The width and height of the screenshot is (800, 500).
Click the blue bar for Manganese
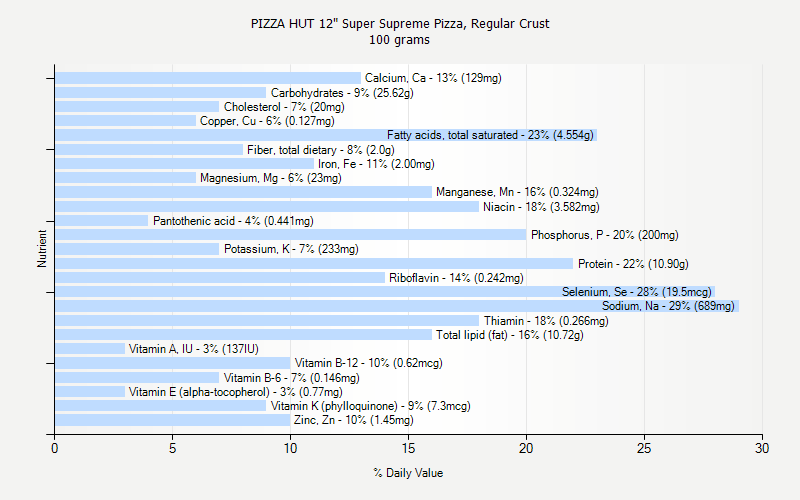tap(243, 192)
